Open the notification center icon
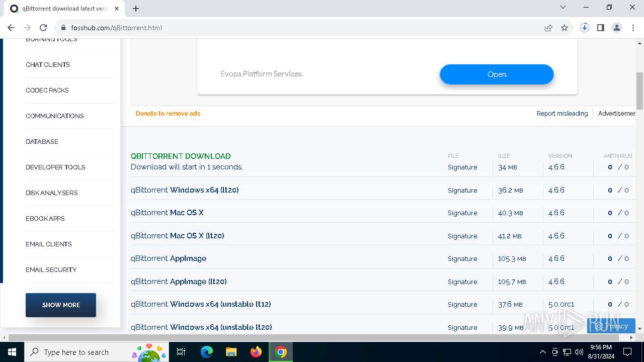 click(x=627, y=352)
